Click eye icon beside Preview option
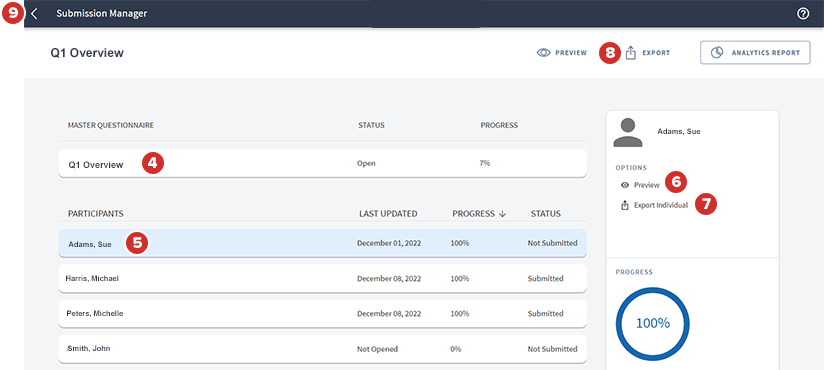 [625, 185]
